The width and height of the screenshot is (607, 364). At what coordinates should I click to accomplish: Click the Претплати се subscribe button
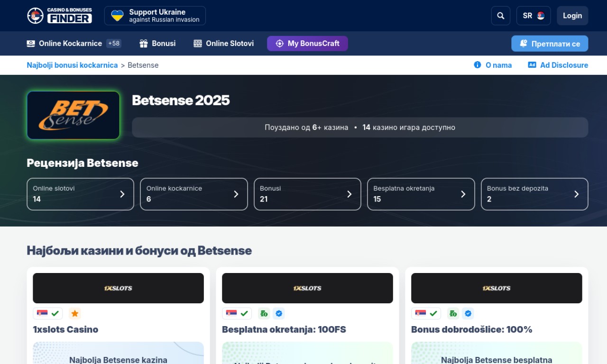[x=550, y=44]
